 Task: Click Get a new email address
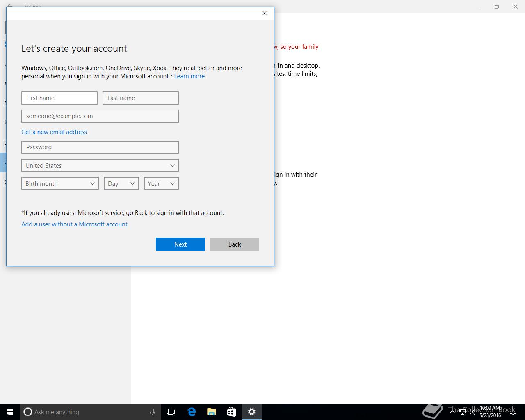[54, 132]
